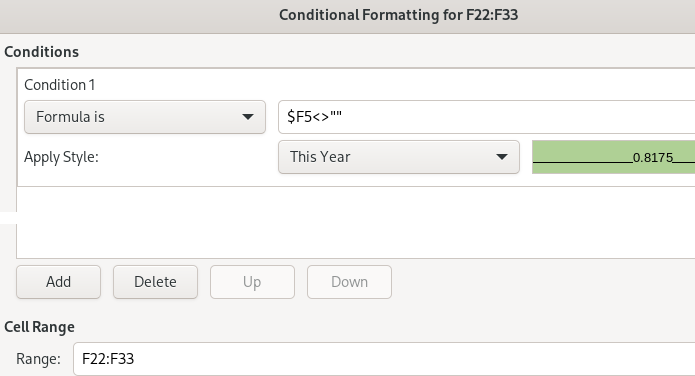Viewport: 695px width, 376px height.
Task: Click the green style preview showing 0.8175
Action: (x=613, y=157)
